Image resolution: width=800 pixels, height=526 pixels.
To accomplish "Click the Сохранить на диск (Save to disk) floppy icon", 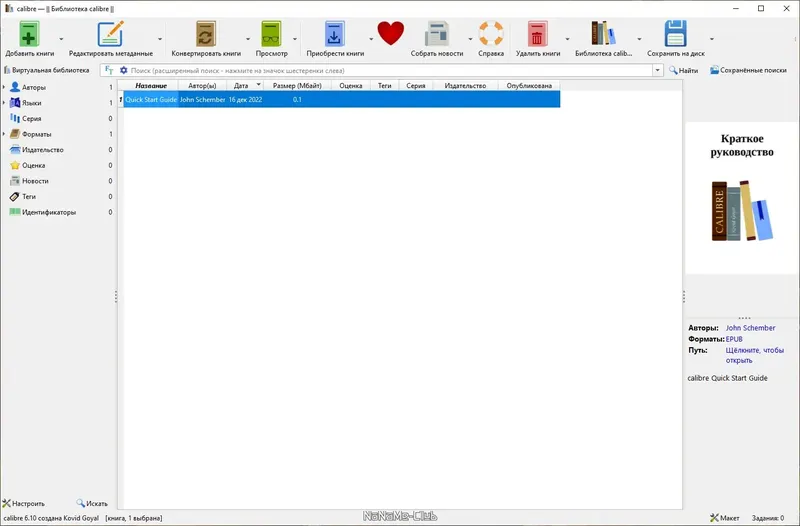I will point(676,34).
